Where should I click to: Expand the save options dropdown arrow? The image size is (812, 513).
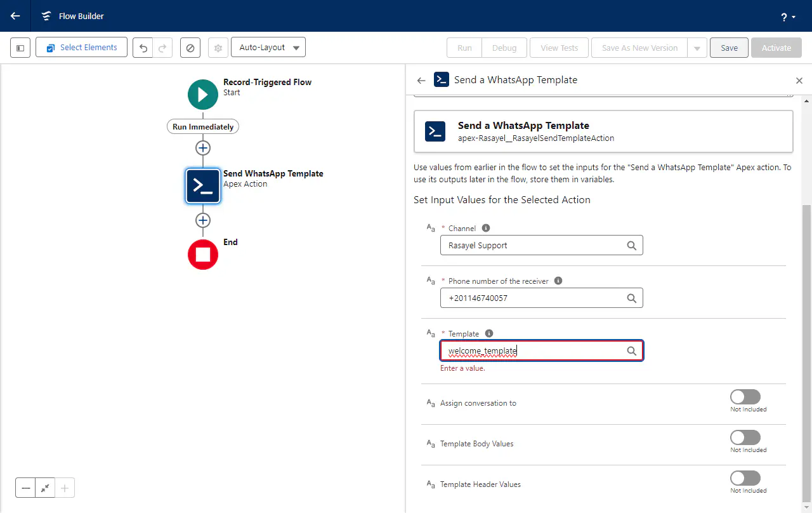click(x=697, y=48)
